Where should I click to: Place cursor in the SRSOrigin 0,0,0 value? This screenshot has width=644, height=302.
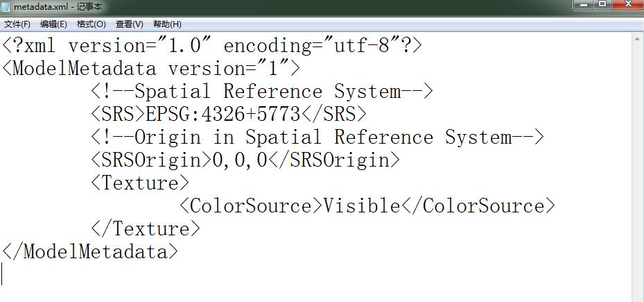coord(239,160)
